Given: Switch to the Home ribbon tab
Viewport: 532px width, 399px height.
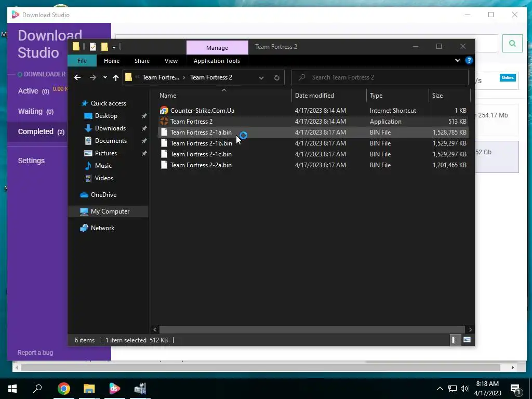Looking at the screenshot, I should [x=112, y=61].
